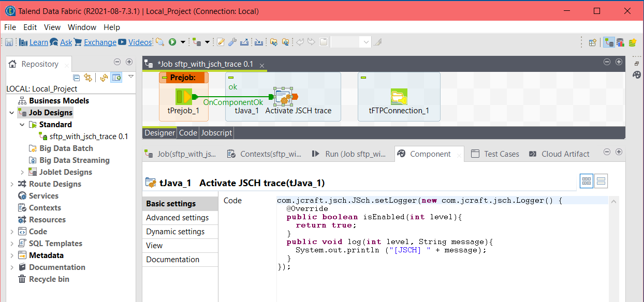Click the first folder-refresh toolbar icon

point(274,42)
